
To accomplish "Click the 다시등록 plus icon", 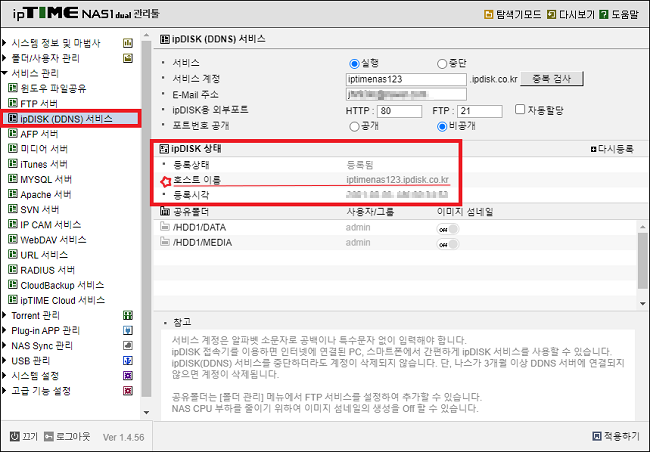I will (593, 149).
